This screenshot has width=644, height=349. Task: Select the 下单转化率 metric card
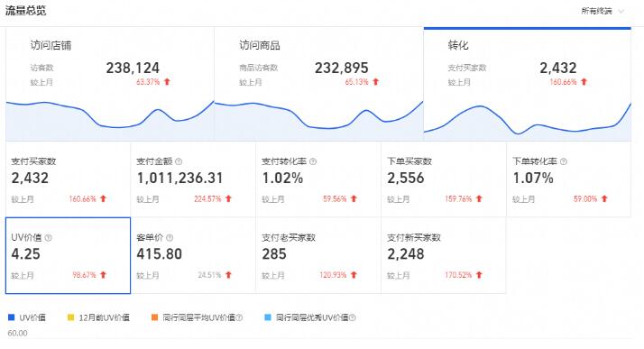point(569,179)
